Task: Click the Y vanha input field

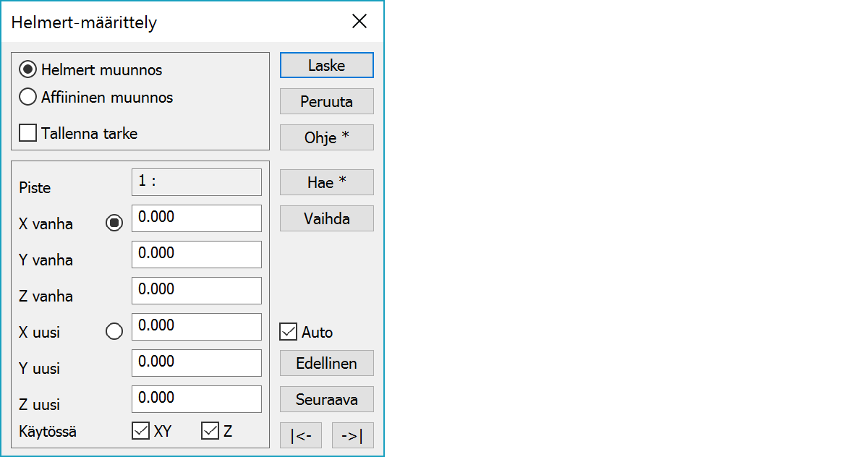Action: 196,255
